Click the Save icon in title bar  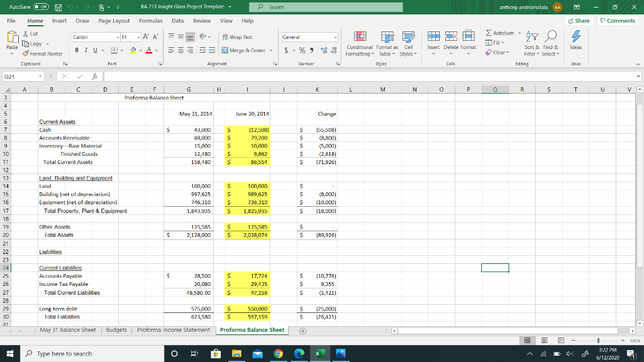(x=58, y=8)
